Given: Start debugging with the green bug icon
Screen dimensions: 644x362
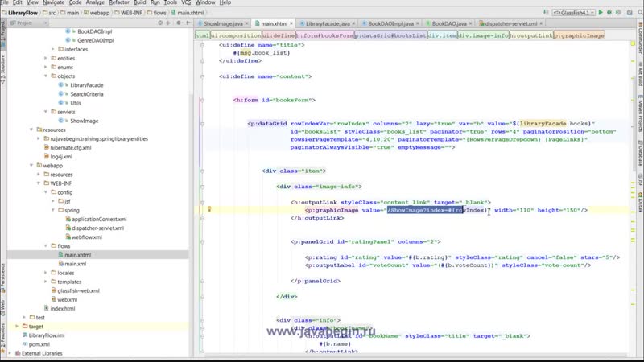Looking at the screenshot, I should (609, 13).
